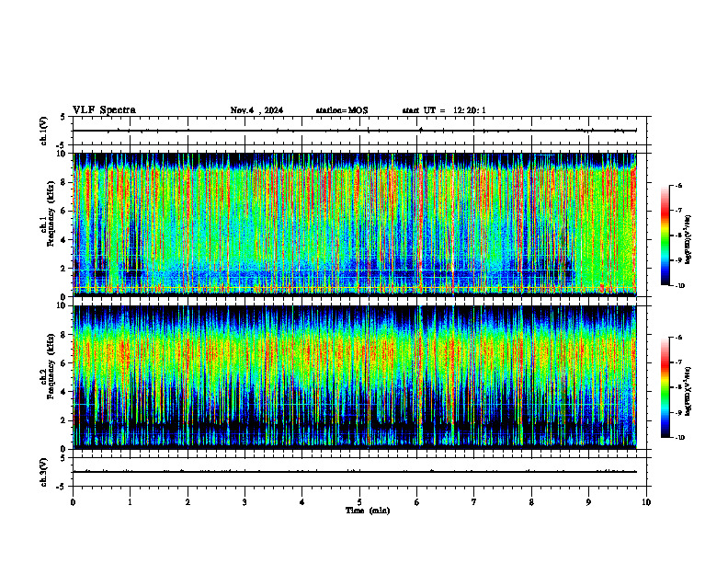Click the time axis end label "10"

click(x=646, y=502)
